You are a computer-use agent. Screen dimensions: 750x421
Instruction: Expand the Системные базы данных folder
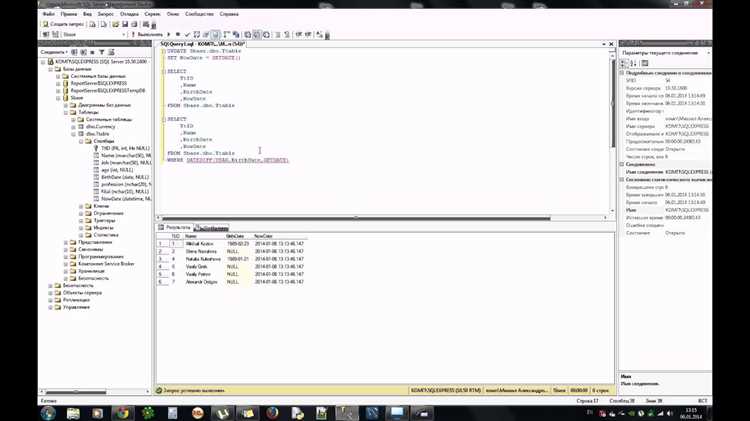(x=58, y=77)
